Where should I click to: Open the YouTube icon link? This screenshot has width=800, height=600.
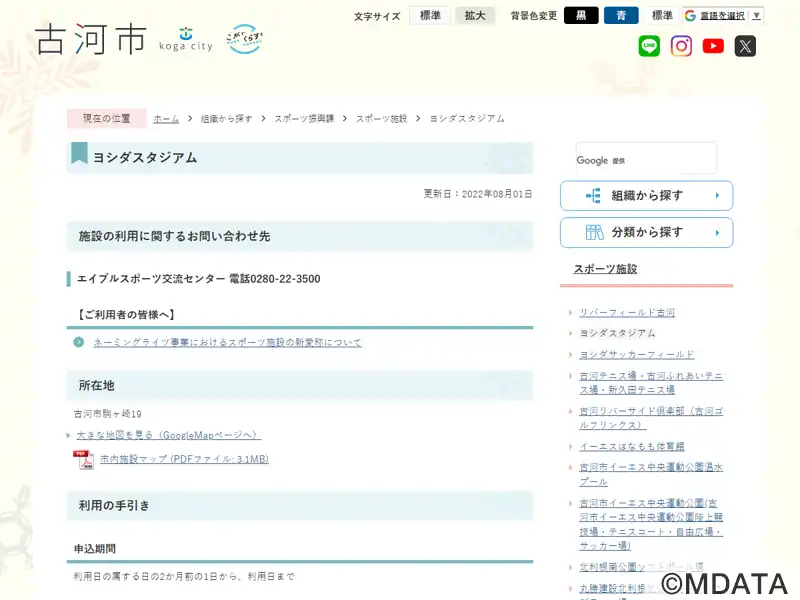coord(713,46)
